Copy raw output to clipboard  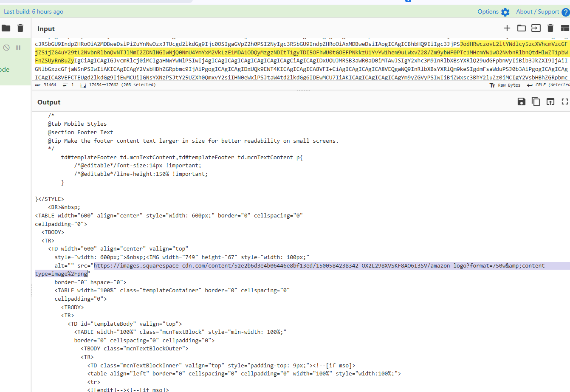(536, 102)
